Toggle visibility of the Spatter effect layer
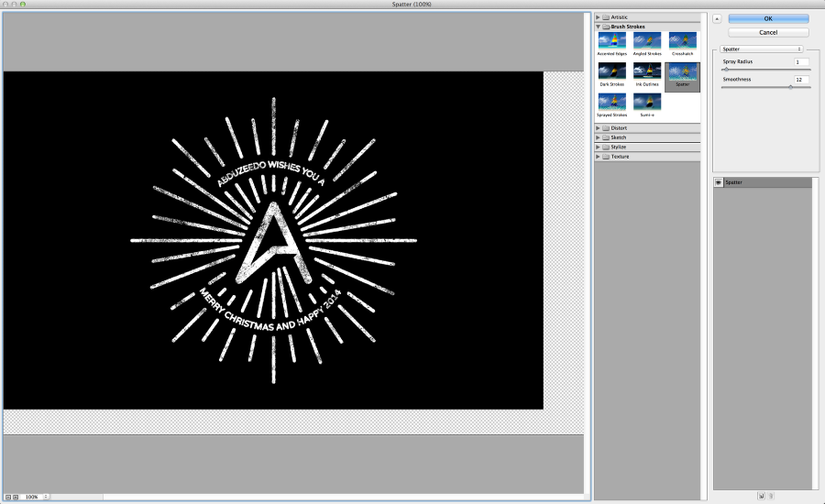Screen dimensions: 825x504 pos(718,182)
